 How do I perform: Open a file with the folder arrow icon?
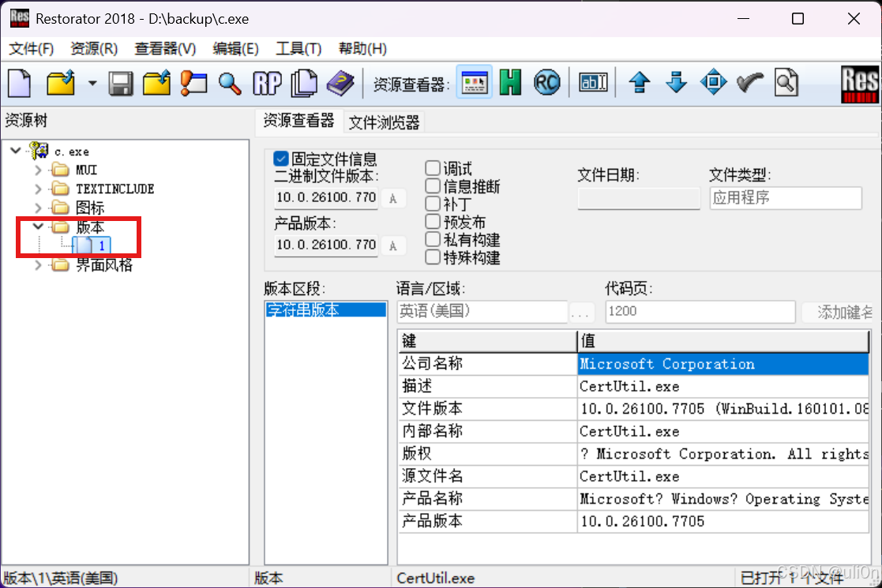click(x=61, y=84)
